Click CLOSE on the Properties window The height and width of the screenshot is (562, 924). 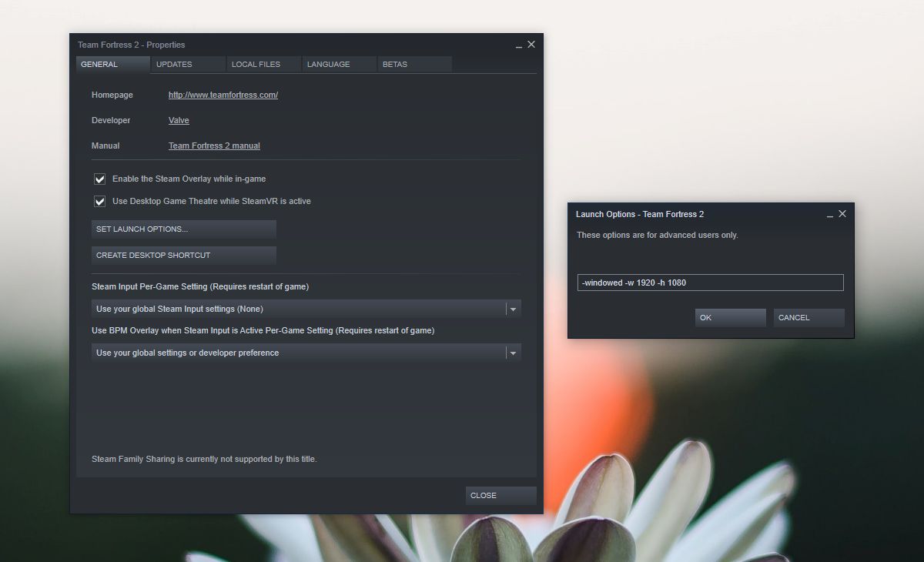pos(500,495)
